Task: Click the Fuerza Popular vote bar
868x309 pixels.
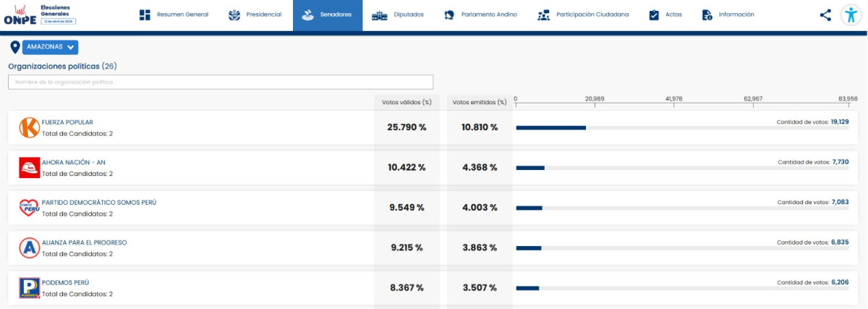Action: 550,127
